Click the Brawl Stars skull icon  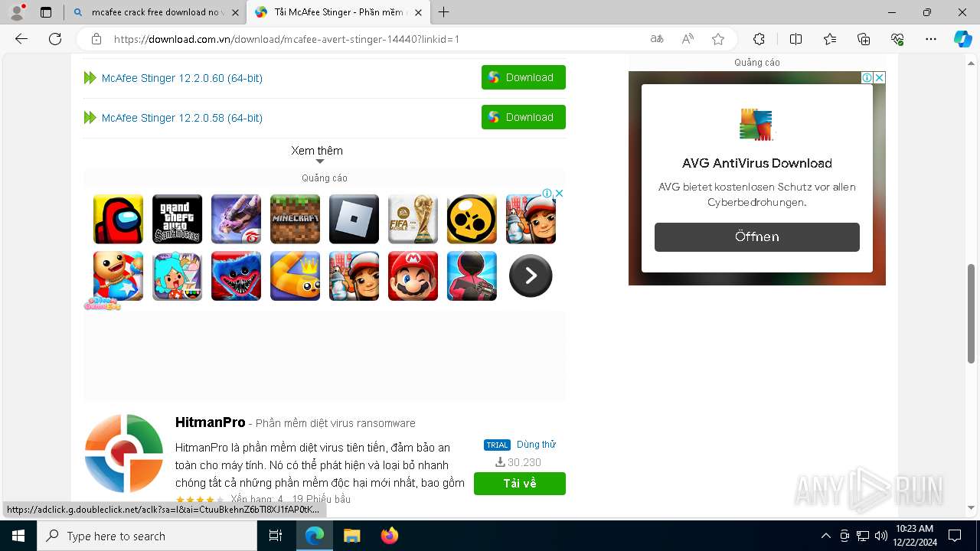pos(472,219)
